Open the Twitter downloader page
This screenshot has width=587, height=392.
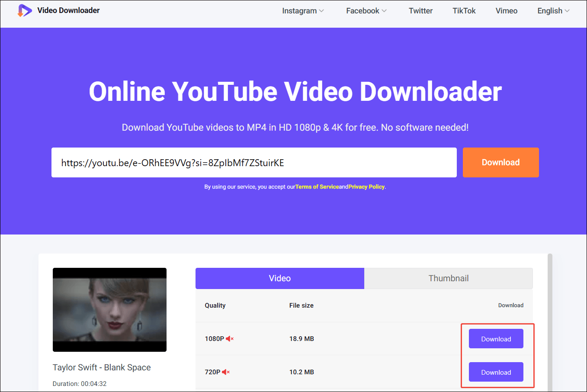[420, 11]
